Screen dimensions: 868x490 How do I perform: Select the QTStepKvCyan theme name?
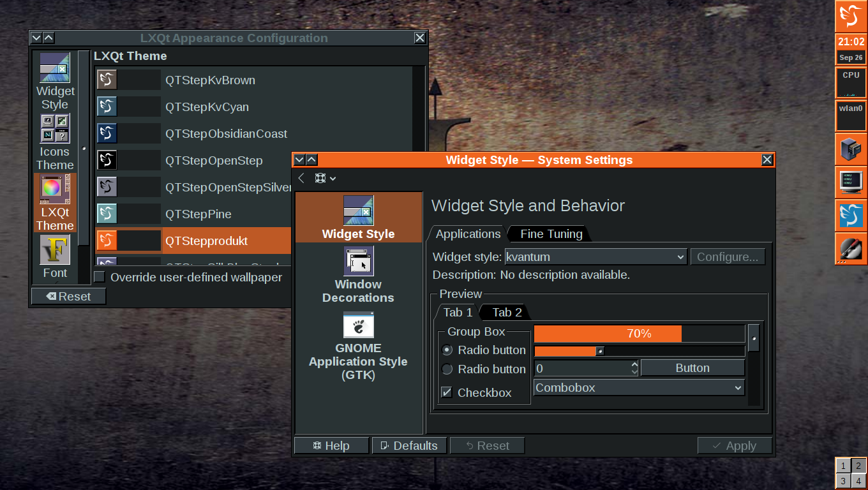(207, 107)
